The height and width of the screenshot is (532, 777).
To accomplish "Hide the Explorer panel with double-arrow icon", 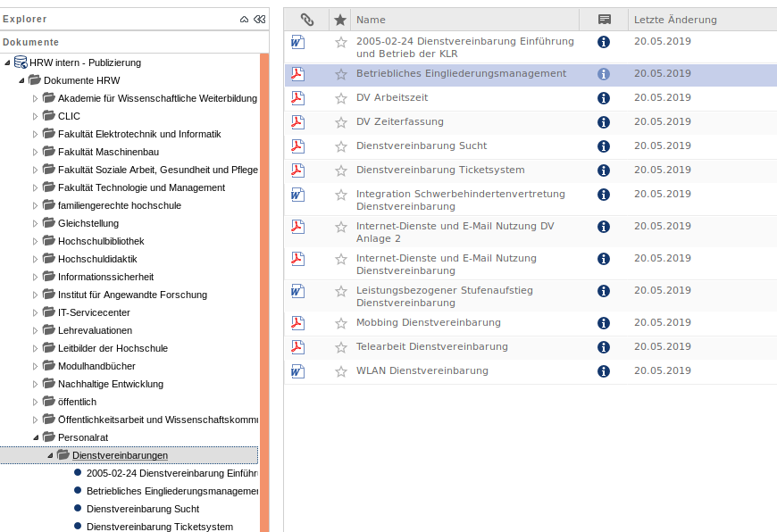I will click(x=260, y=20).
